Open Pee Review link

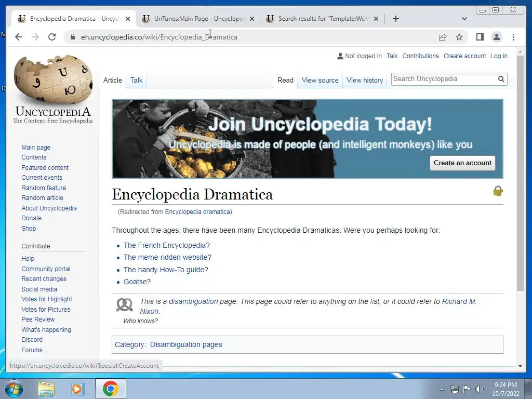click(x=38, y=320)
